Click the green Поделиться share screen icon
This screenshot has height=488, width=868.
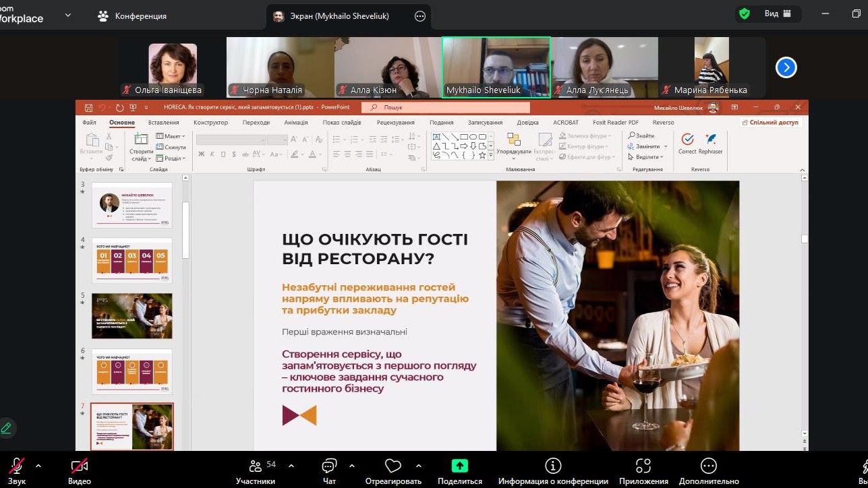(460, 466)
